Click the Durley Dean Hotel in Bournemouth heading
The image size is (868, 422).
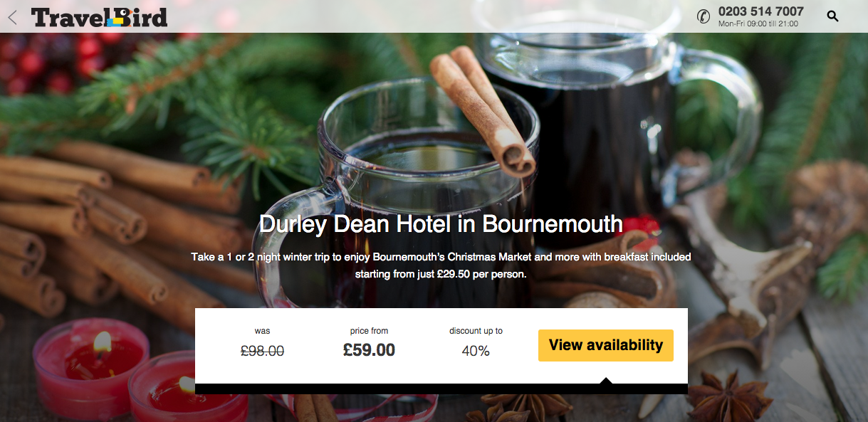(441, 224)
